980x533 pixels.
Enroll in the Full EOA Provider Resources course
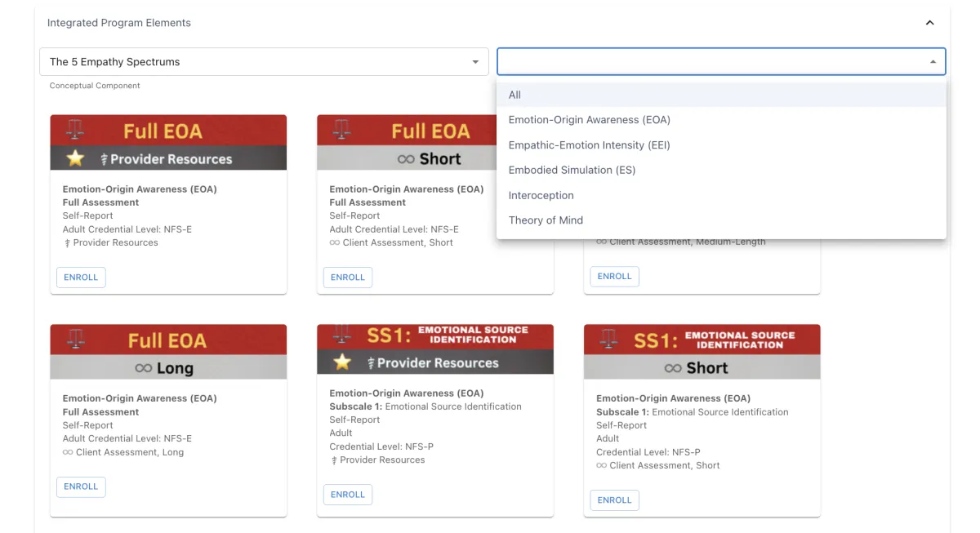coord(81,277)
